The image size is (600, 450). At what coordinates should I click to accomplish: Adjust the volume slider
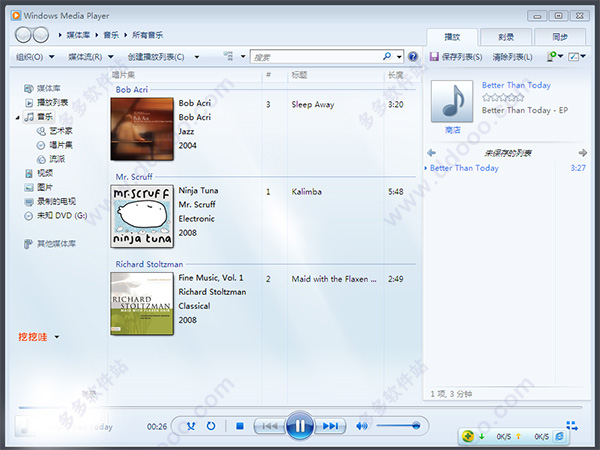[x=398, y=426]
